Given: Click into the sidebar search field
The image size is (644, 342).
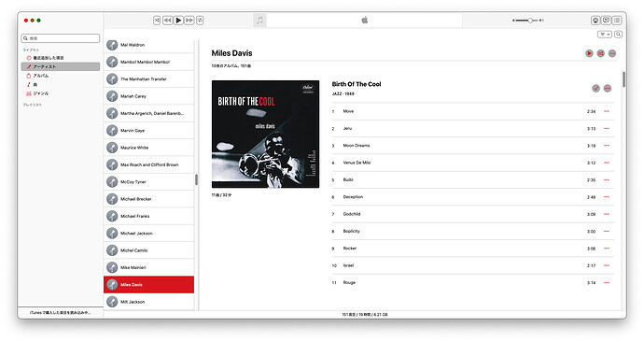Looking at the screenshot, I should [x=61, y=38].
